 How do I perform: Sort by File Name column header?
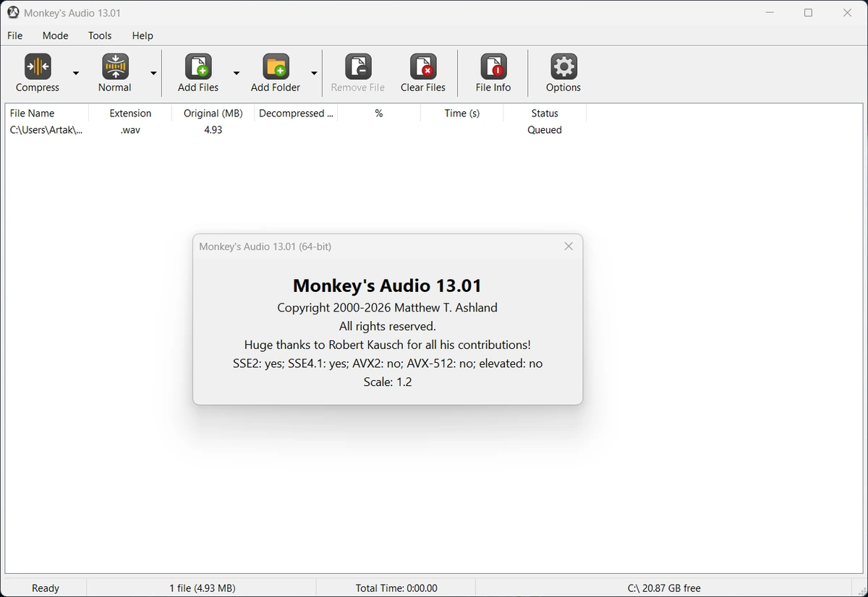pos(47,113)
